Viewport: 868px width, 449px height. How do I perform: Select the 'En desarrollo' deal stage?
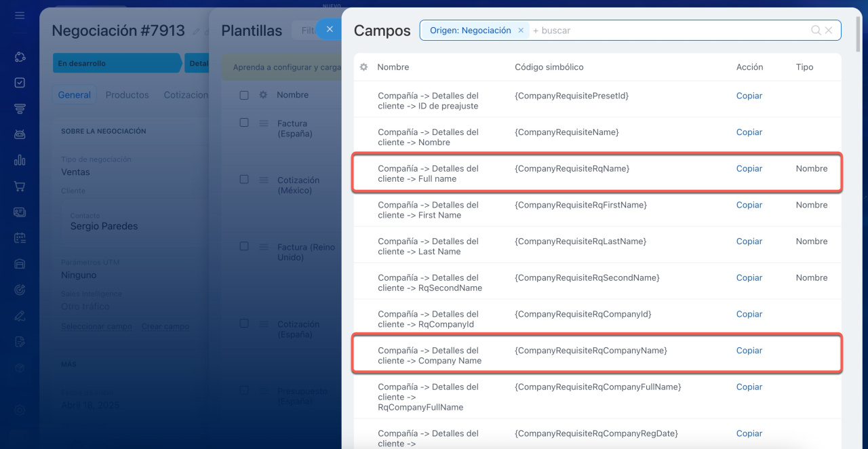[x=115, y=63]
